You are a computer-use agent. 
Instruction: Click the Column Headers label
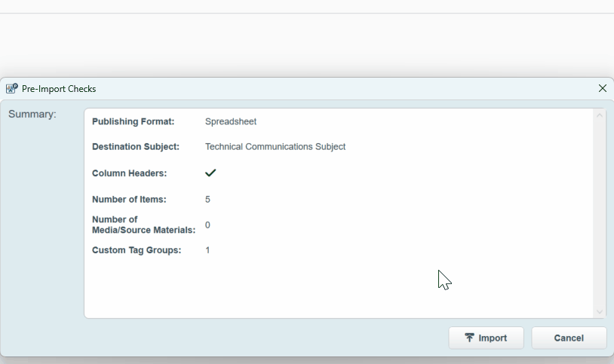(129, 173)
